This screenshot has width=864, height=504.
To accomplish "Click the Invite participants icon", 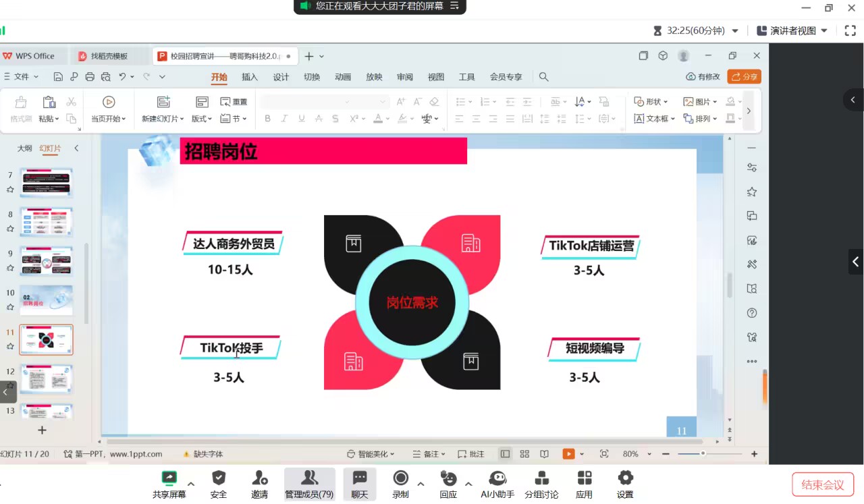I will pyautogui.click(x=259, y=478).
